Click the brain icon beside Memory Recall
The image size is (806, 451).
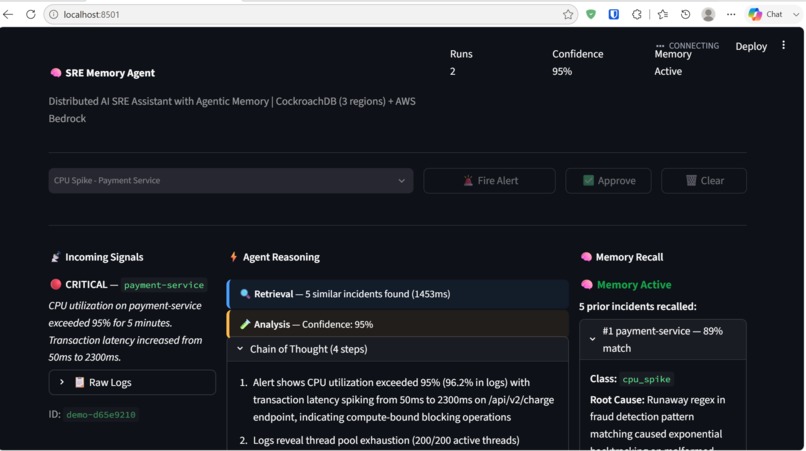pos(586,257)
